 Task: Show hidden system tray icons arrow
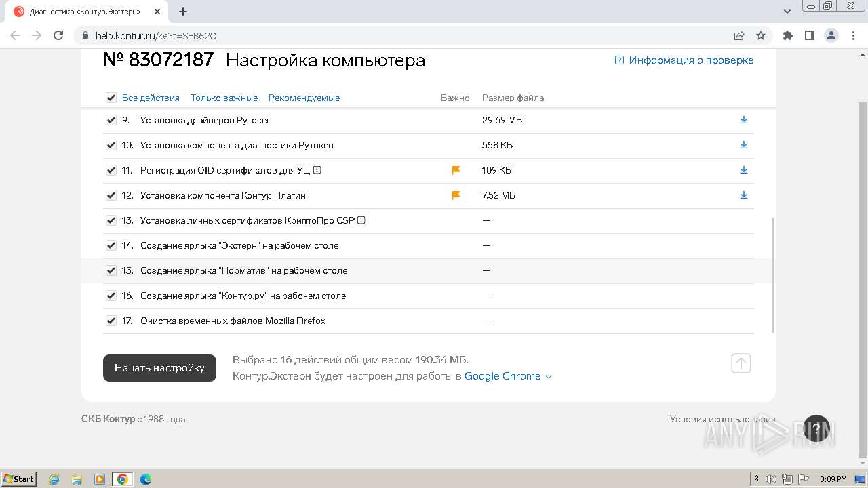(757, 479)
